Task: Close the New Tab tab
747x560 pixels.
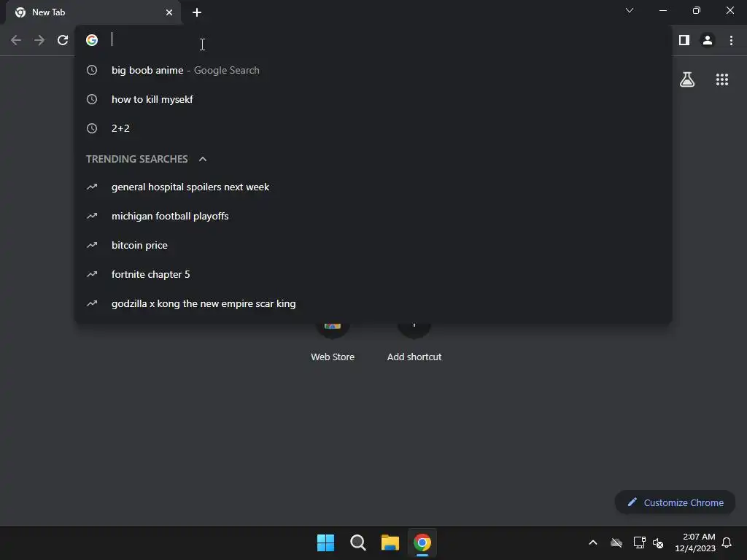Action: click(x=169, y=12)
